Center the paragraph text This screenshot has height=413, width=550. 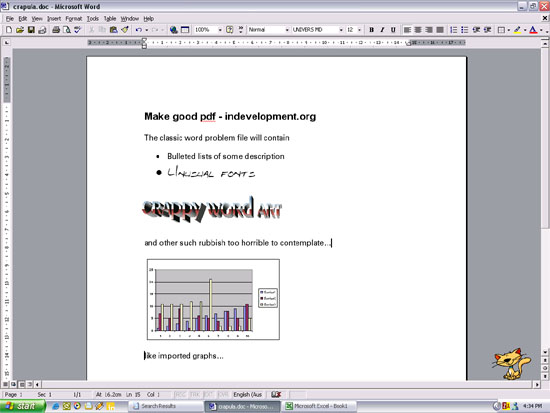418,30
